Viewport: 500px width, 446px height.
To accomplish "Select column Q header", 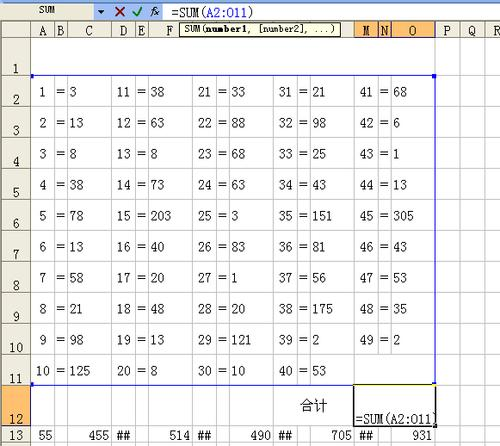I will click(472, 31).
